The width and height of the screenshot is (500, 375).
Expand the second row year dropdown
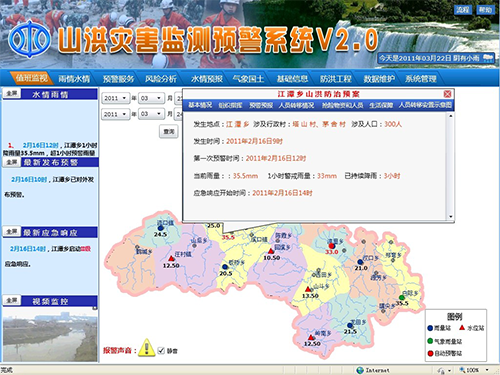point(115,114)
